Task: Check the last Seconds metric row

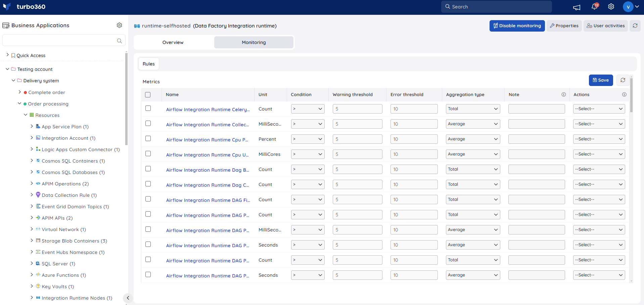Action: [148, 274]
